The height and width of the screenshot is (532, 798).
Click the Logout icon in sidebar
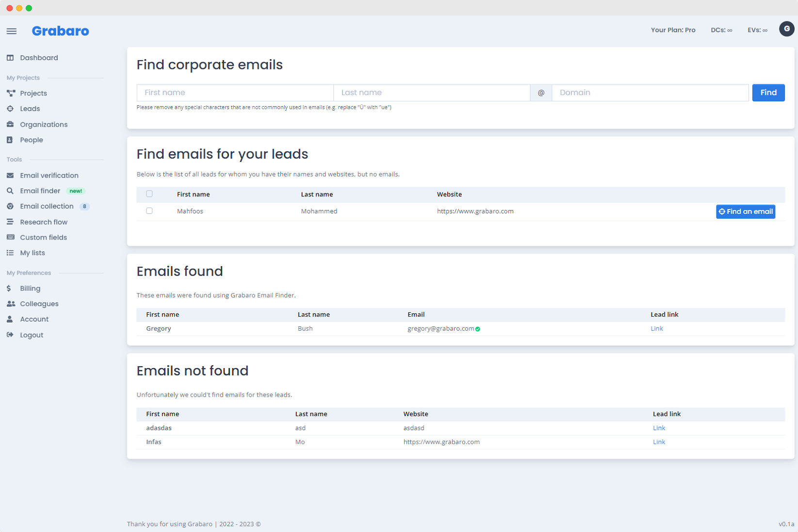pyautogui.click(x=10, y=335)
